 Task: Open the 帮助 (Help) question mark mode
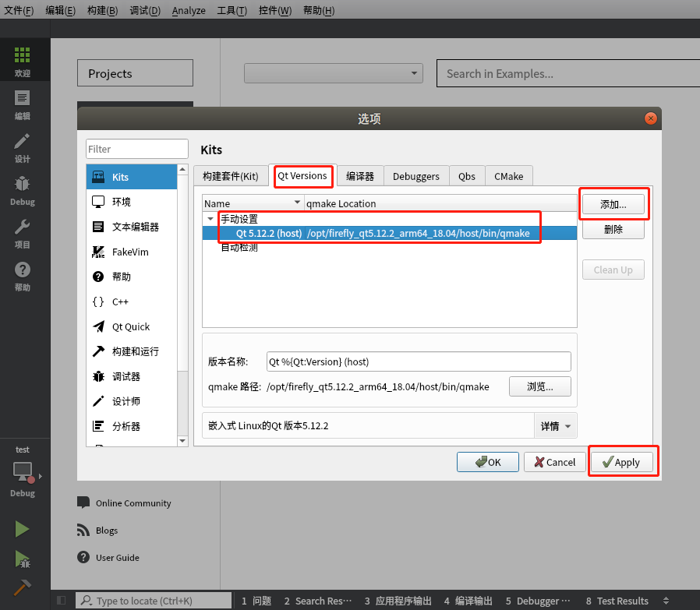click(x=23, y=276)
